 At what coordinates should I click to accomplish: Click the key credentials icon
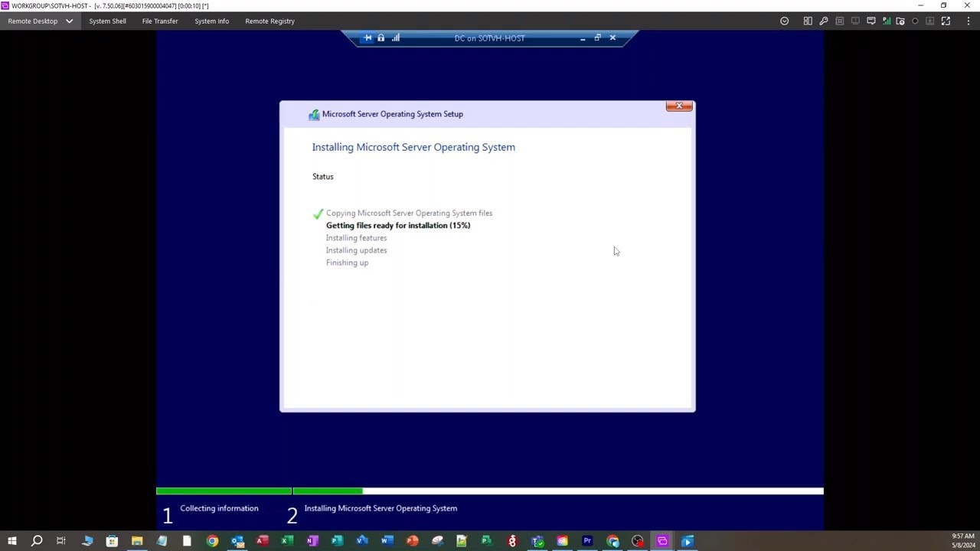coord(824,21)
